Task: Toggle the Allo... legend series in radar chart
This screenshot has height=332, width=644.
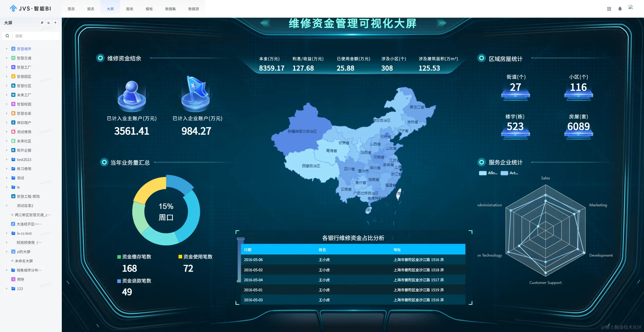Action: click(x=488, y=173)
